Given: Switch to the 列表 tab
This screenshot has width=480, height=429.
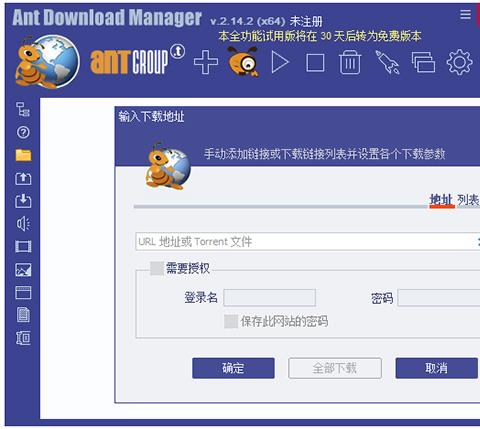Looking at the screenshot, I should coord(468,200).
